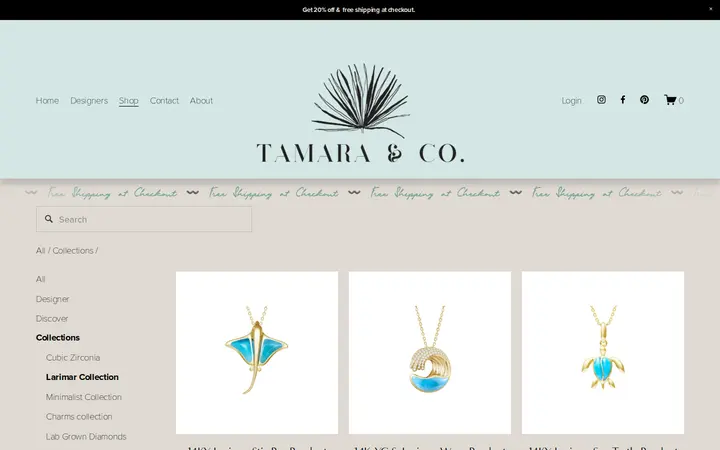Click the Login link
The width and height of the screenshot is (720, 450).
point(571,101)
